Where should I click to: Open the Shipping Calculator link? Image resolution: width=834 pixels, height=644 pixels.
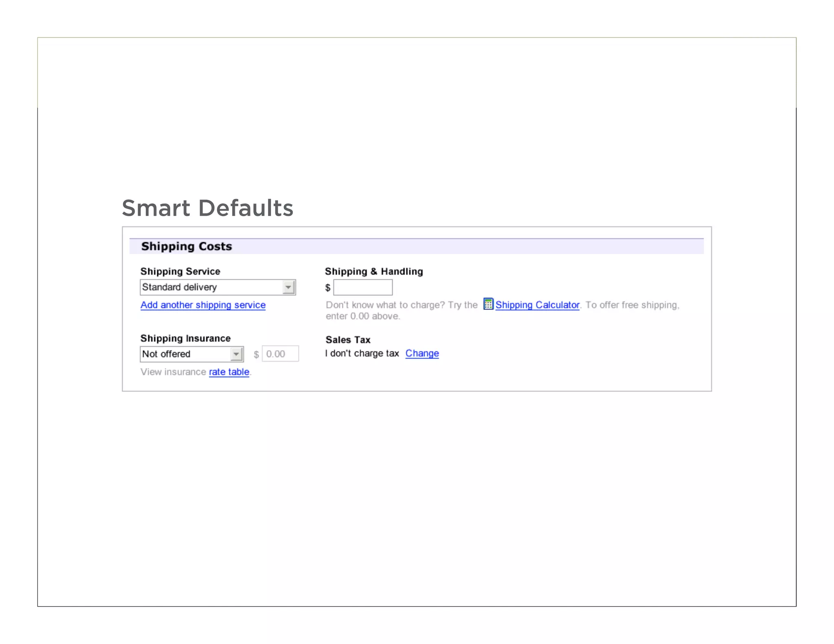(x=537, y=305)
